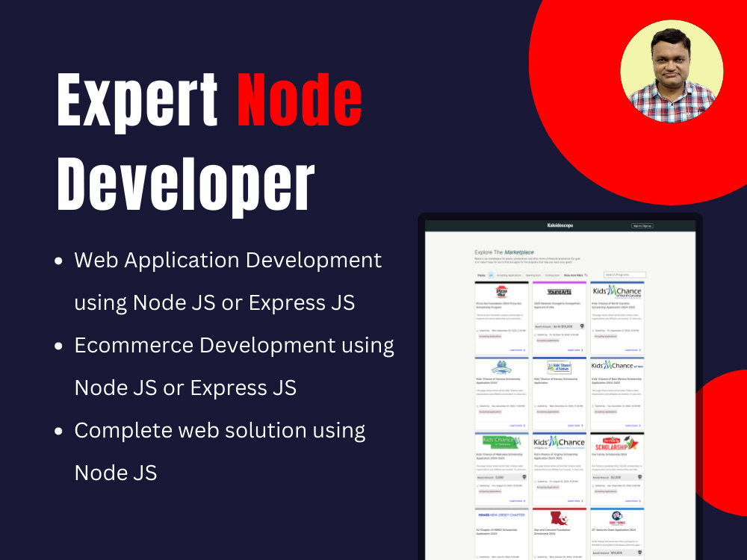Click GT Ventures Grant Application 2024 title

614,530
